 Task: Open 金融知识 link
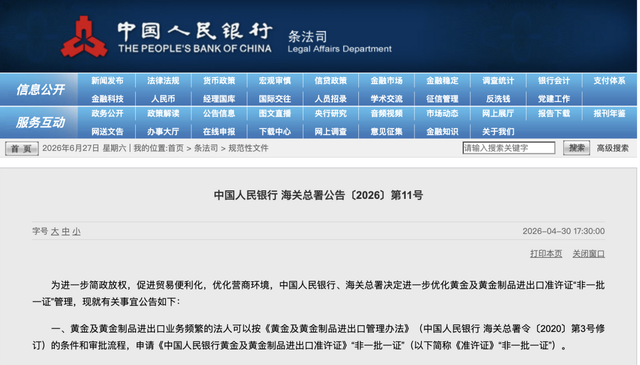(442, 131)
